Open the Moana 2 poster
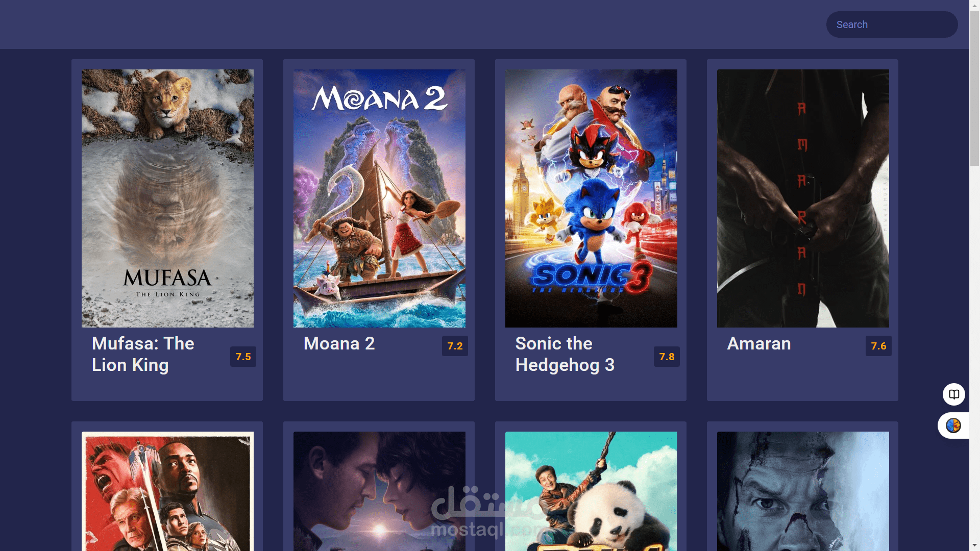This screenshot has height=551, width=980. pos(379,198)
